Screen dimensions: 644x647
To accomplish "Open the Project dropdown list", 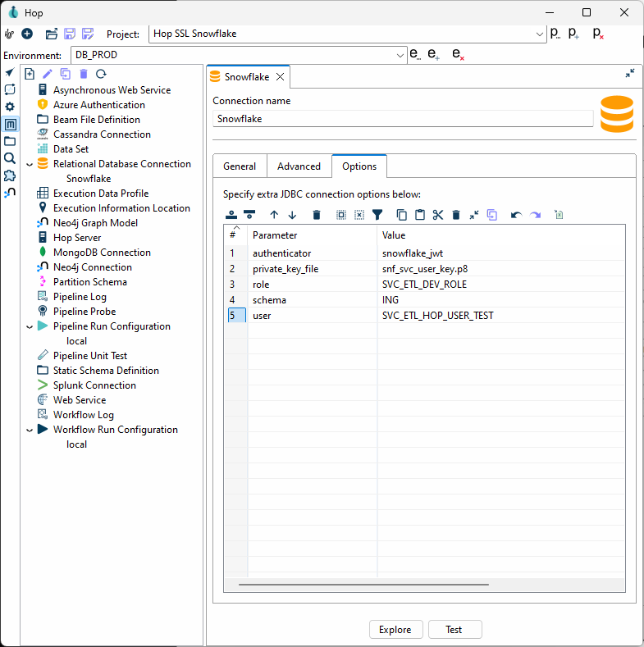I will [x=539, y=34].
